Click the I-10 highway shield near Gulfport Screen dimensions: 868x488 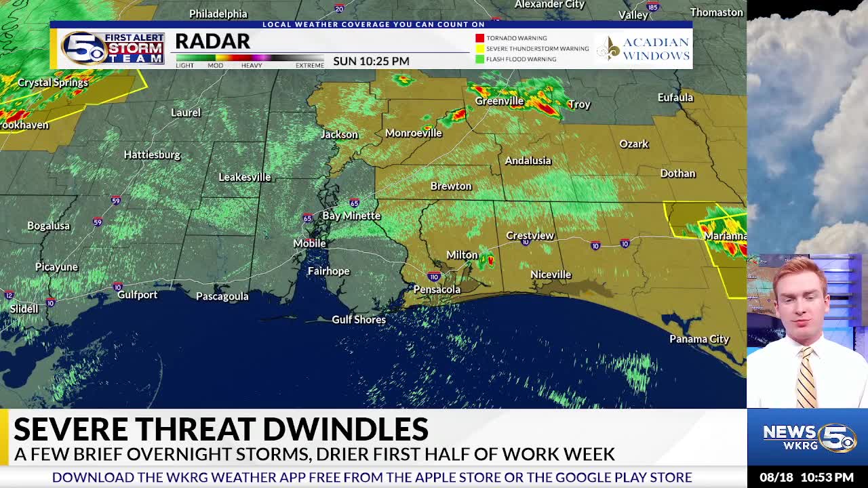click(117, 287)
